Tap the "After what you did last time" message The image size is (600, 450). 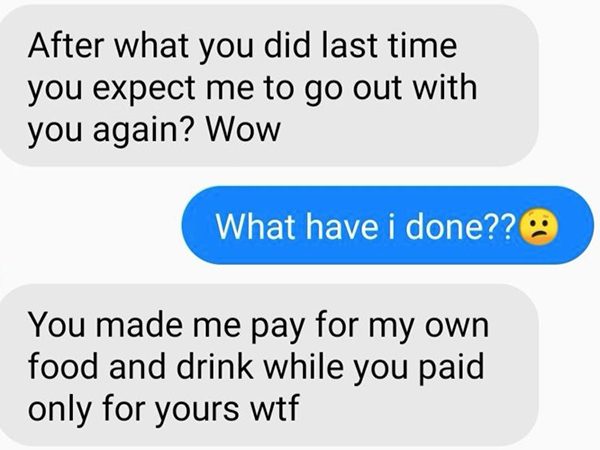269,86
